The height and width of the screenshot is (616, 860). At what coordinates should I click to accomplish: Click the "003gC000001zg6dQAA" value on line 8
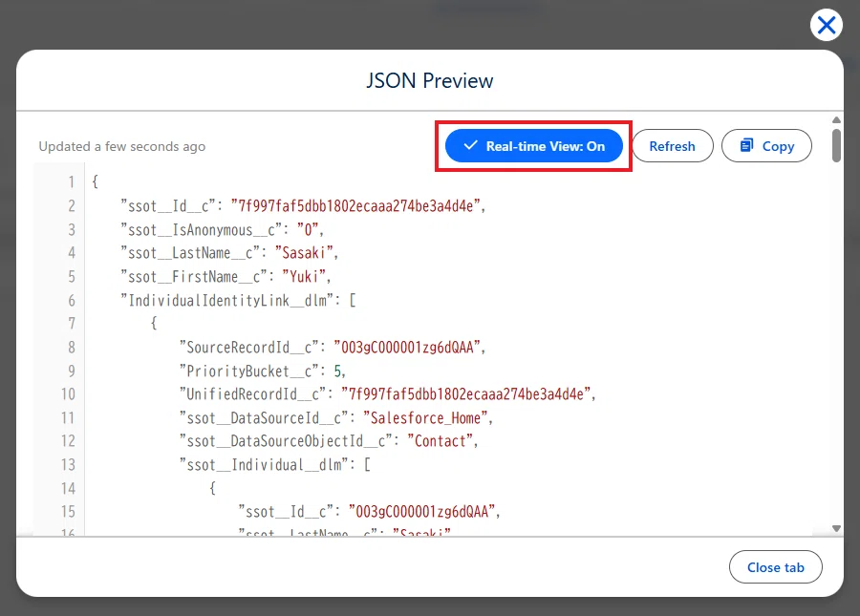click(407, 347)
